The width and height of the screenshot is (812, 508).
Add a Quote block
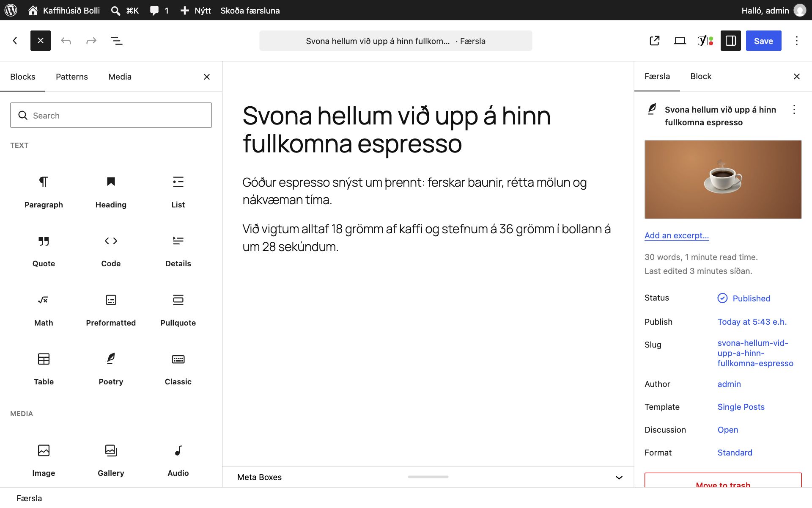click(x=44, y=251)
